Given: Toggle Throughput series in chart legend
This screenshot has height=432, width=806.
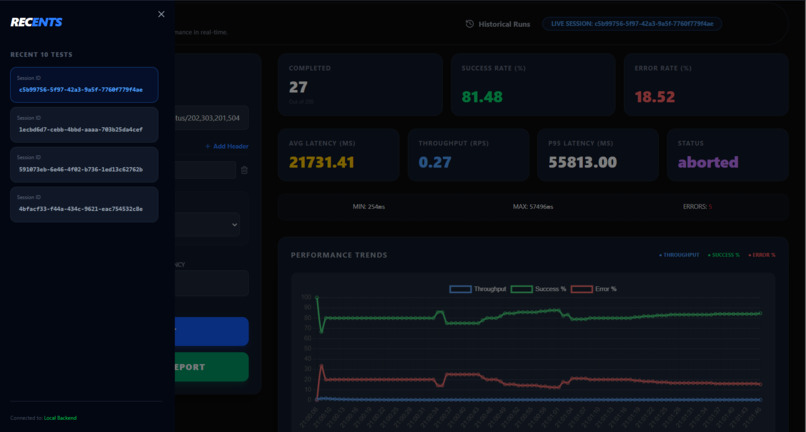Looking at the screenshot, I should [477, 289].
